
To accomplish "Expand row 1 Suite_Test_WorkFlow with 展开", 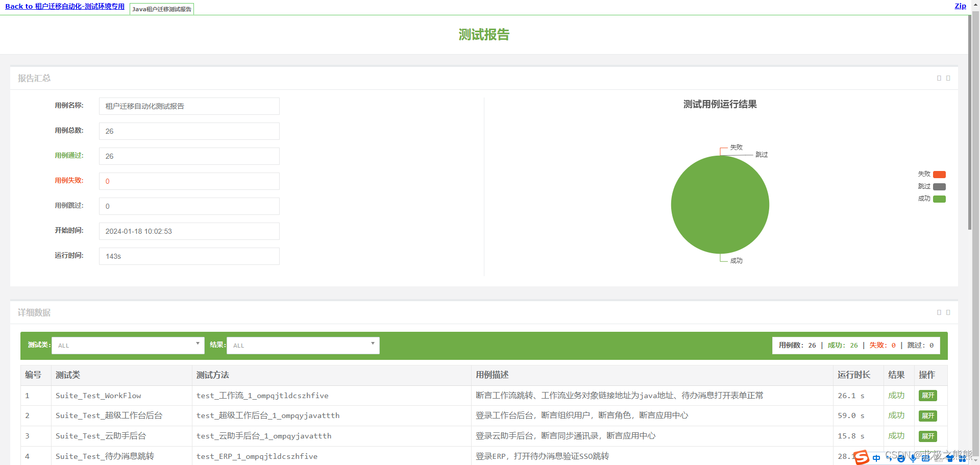I will tap(928, 396).
